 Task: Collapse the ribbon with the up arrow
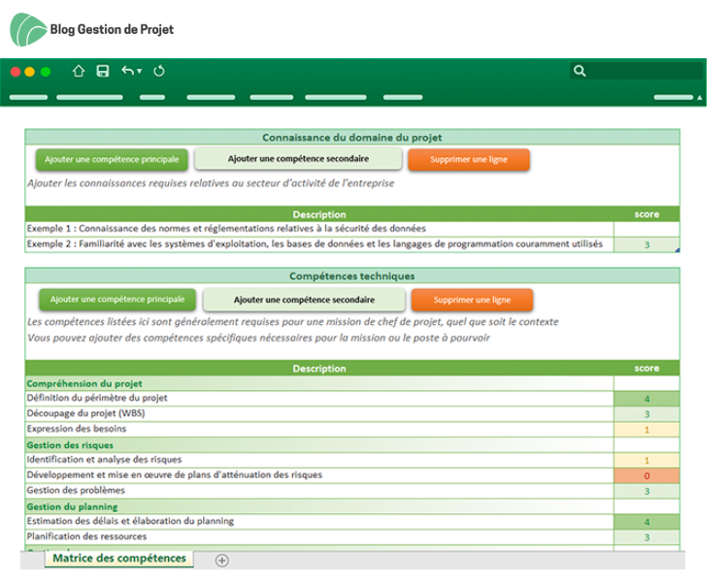click(x=699, y=97)
